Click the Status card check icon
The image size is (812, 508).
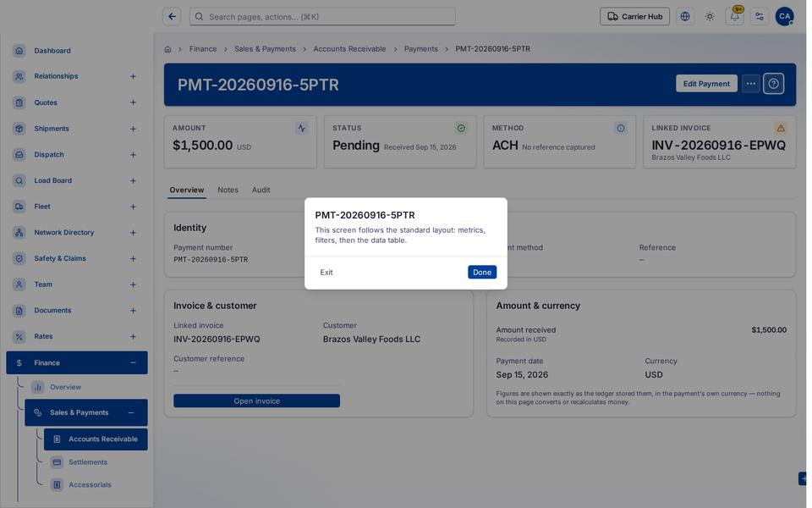click(x=461, y=128)
